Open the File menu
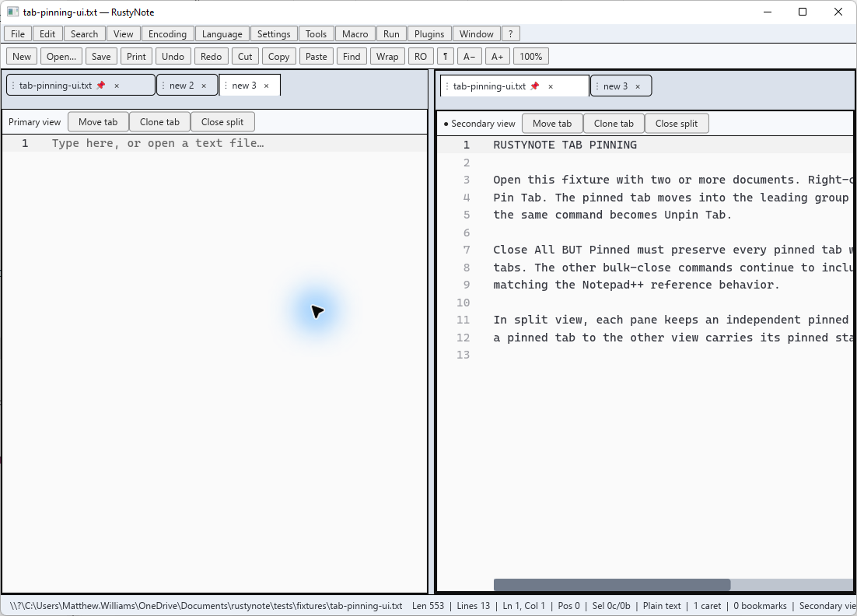This screenshot has height=616, width=857. click(x=17, y=34)
